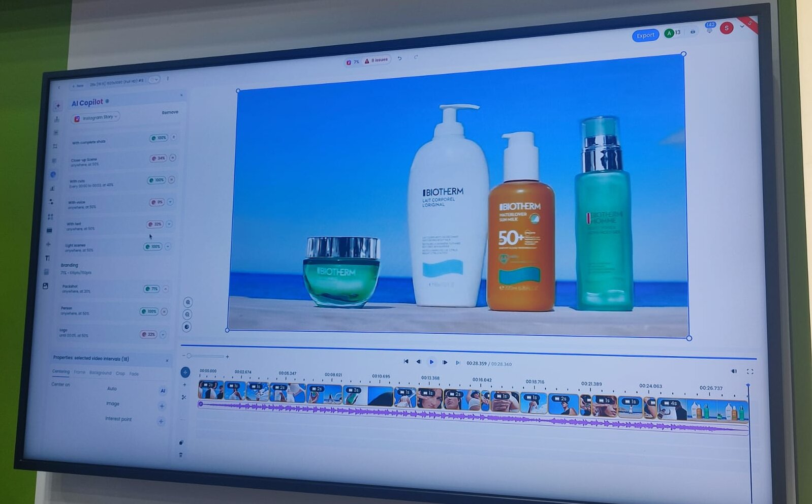This screenshot has width=812, height=504.
Task: Click the 22% Logo score pill
Action: [148, 334]
